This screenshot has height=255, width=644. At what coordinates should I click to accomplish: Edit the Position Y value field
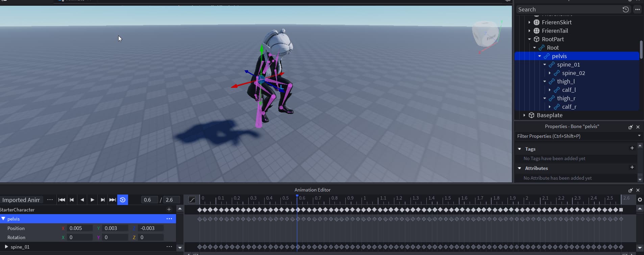point(115,228)
